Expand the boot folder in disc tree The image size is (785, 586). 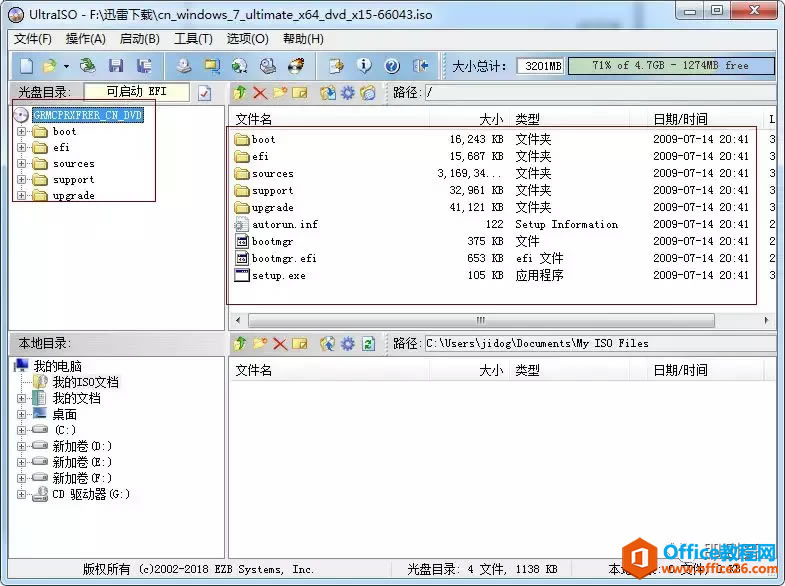tap(22, 132)
